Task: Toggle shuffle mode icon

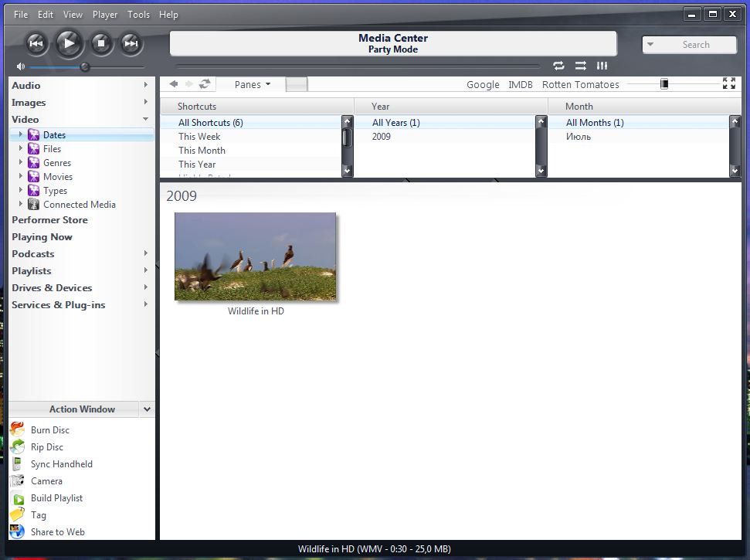Action: click(x=581, y=66)
